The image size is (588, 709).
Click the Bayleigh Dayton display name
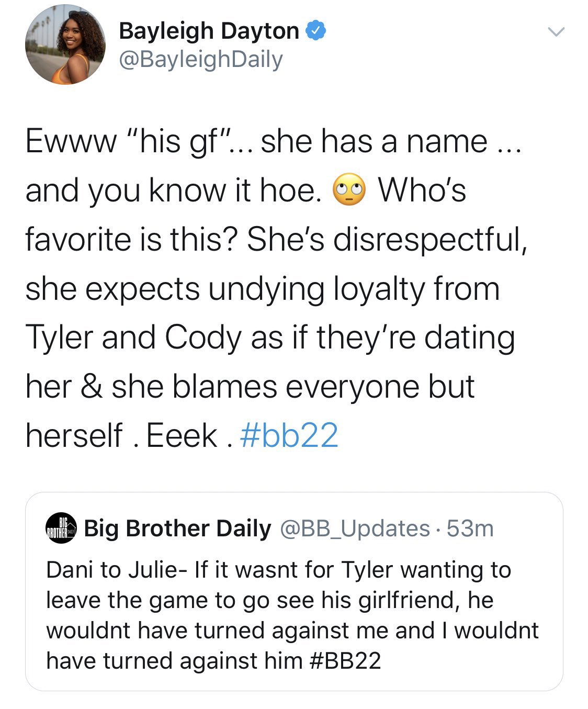[x=209, y=31]
